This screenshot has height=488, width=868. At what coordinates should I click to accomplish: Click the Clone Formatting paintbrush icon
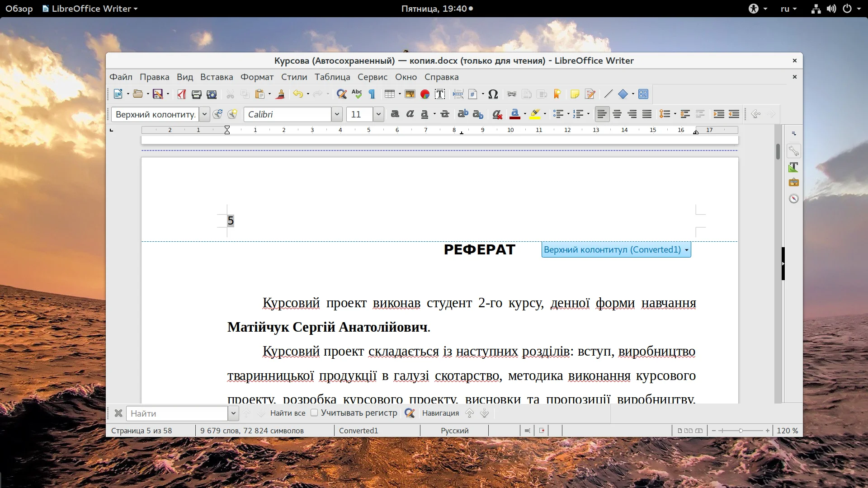point(280,94)
